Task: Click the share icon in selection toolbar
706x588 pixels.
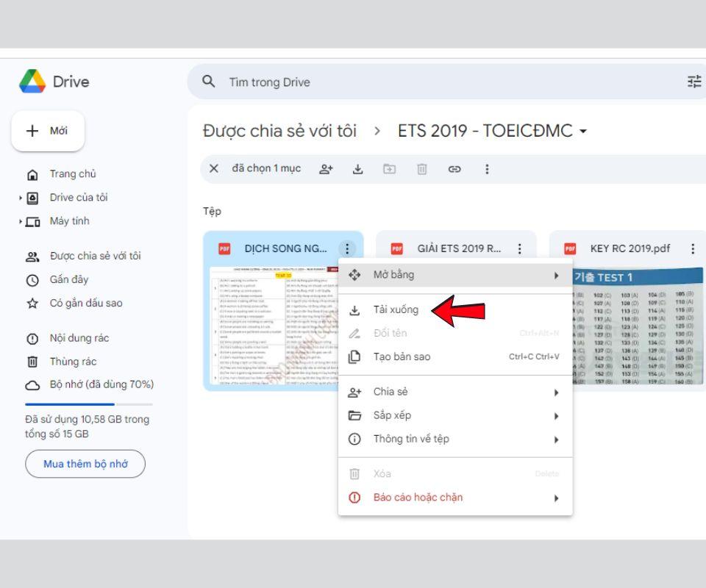Action: 324,168
